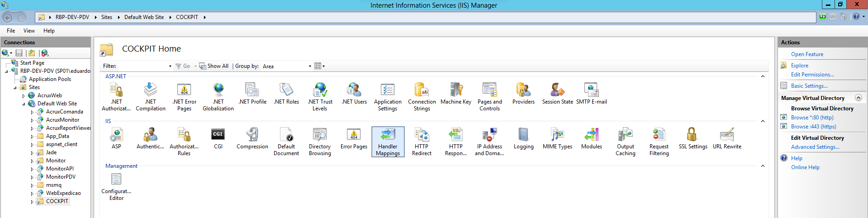Expand the MonitorAPI tree node
Image resolution: width=868 pixels, height=218 pixels.
(x=32, y=169)
